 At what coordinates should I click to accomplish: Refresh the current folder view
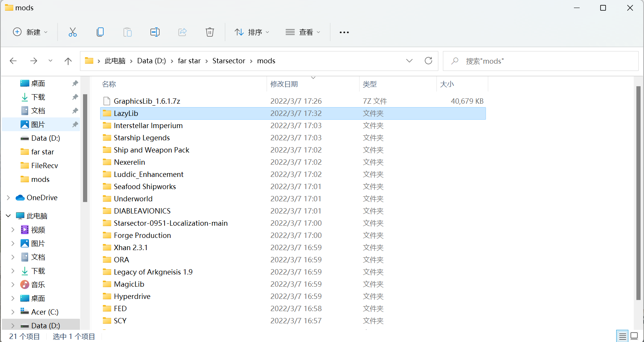428,61
